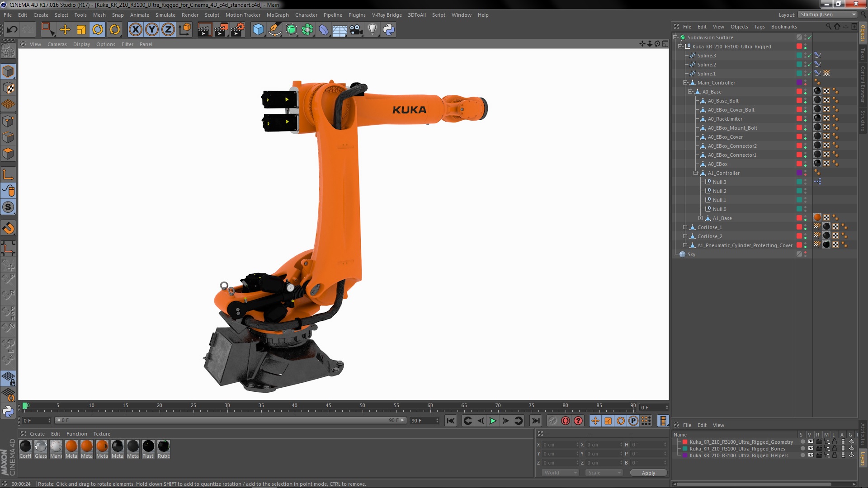
Task: Switch to Texture mode
Action: pyautogui.click(x=8, y=88)
